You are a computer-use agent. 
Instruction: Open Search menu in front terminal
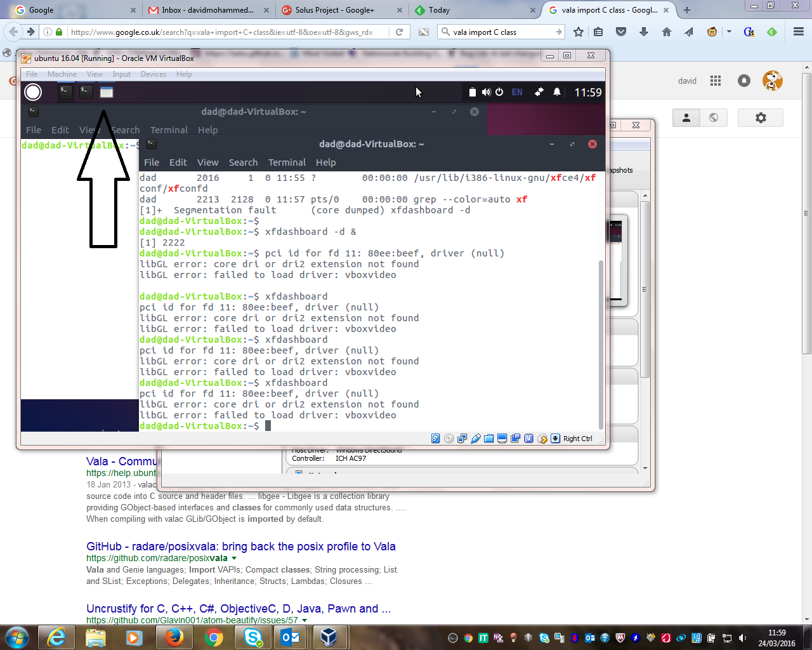point(243,162)
